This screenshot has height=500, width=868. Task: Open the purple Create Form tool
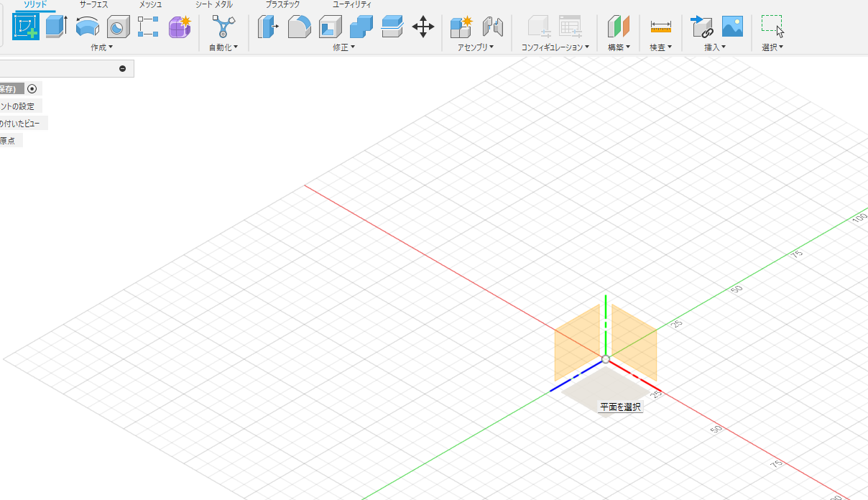point(180,27)
